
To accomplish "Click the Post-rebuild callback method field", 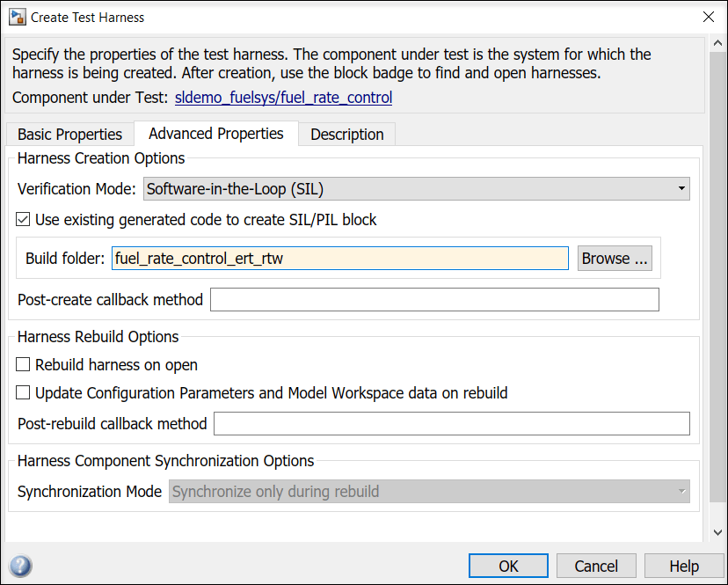I will 452,424.
